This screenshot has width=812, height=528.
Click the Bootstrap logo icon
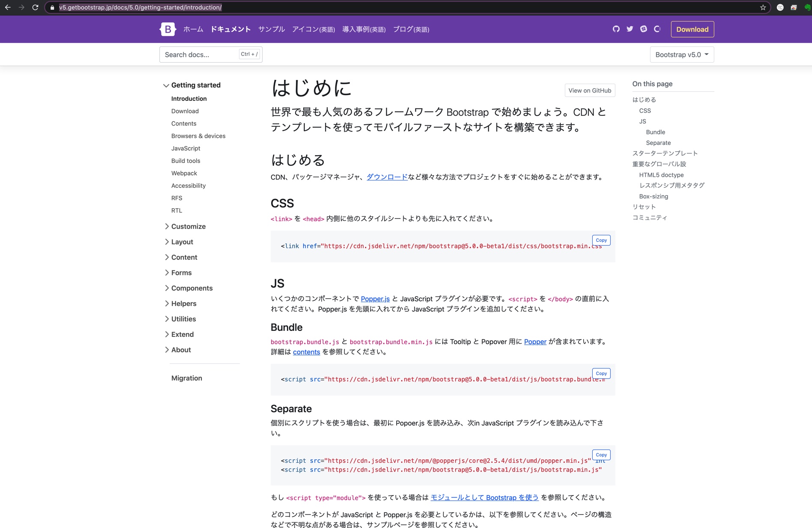pos(167,29)
